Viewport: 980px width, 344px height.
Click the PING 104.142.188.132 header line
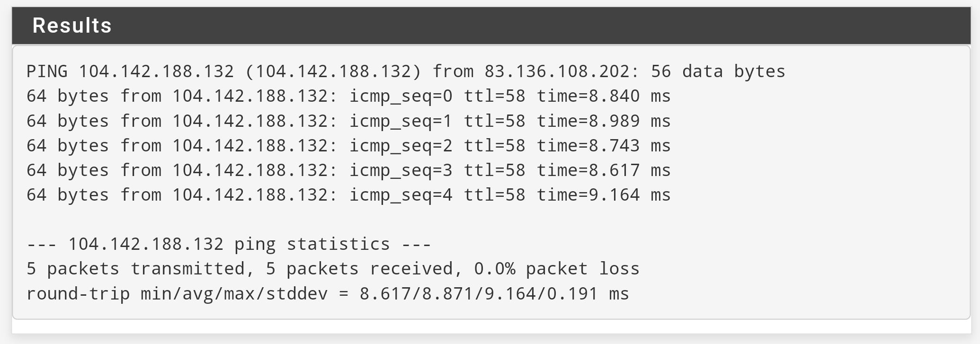click(406, 71)
